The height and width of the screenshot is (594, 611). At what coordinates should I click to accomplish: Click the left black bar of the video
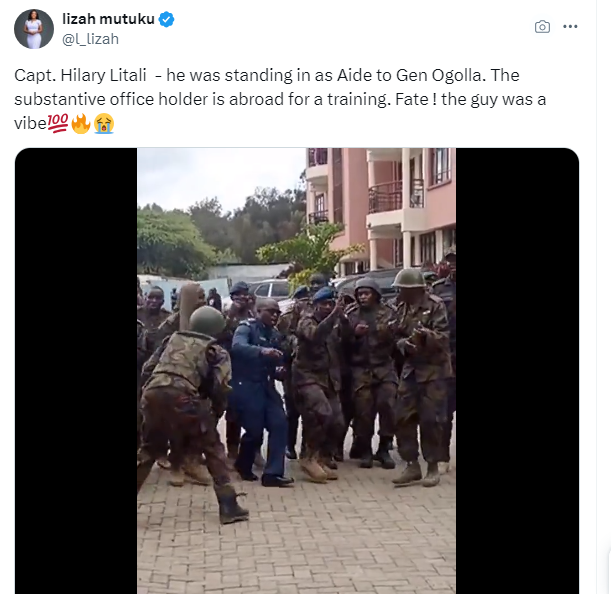pos(76,371)
